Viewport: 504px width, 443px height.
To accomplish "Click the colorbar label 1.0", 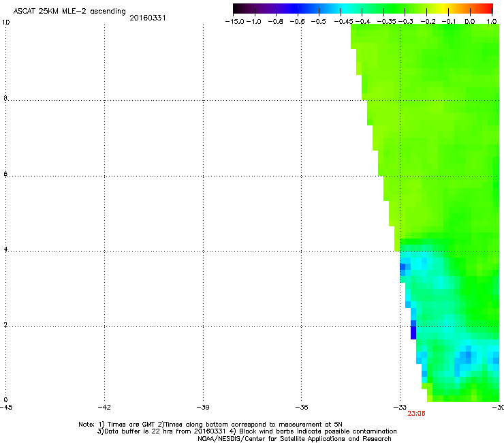I will pyautogui.click(x=492, y=22).
